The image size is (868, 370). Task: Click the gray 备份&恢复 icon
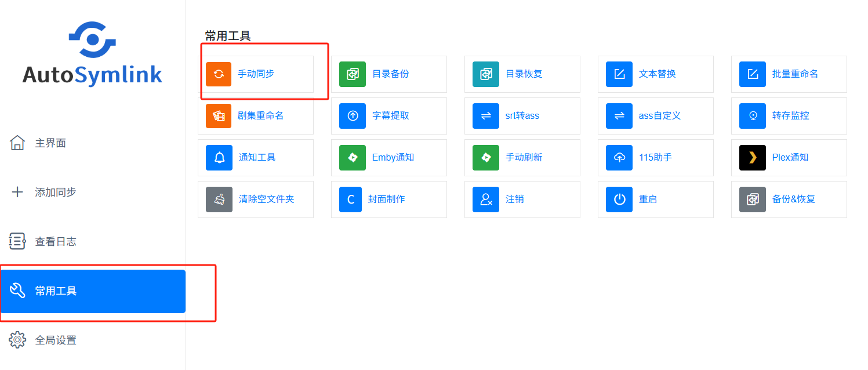click(x=753, y=199)
